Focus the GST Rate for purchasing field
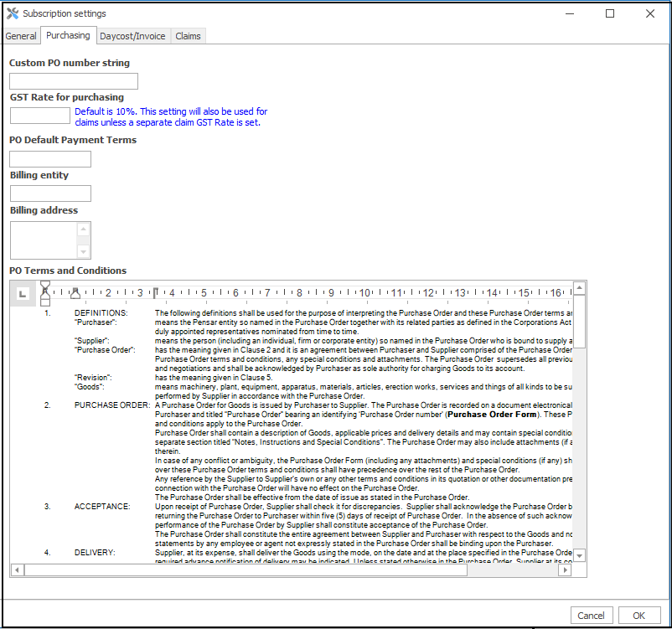The height and width of the screenshot is (629, 672). [40, 116]
